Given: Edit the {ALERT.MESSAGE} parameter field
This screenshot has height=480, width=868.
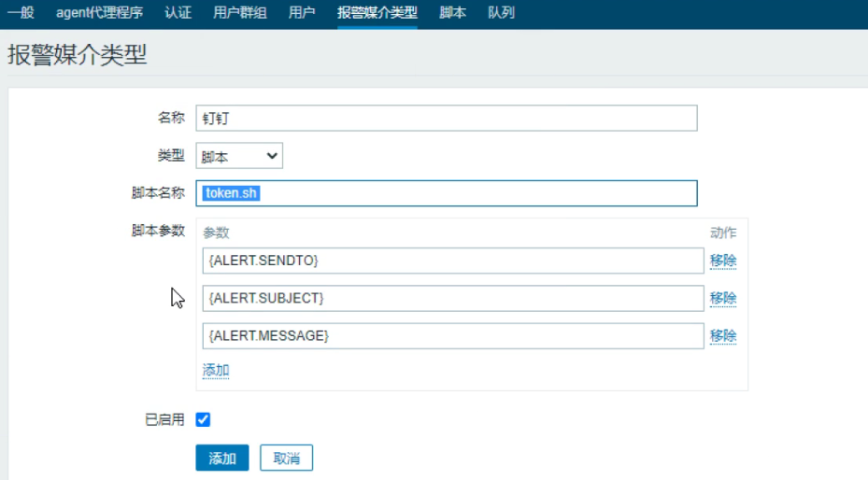Looking at the screenshot, I should (453, 335).
